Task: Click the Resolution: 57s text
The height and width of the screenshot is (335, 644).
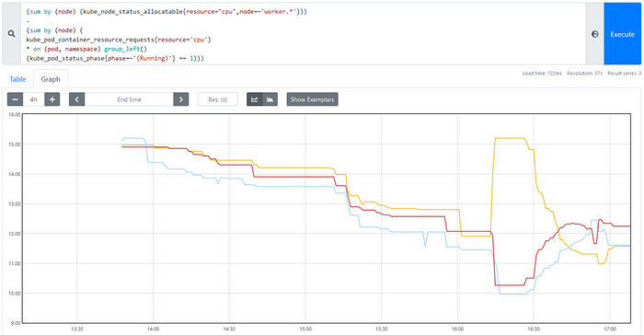Action: [x=584, y=74]
